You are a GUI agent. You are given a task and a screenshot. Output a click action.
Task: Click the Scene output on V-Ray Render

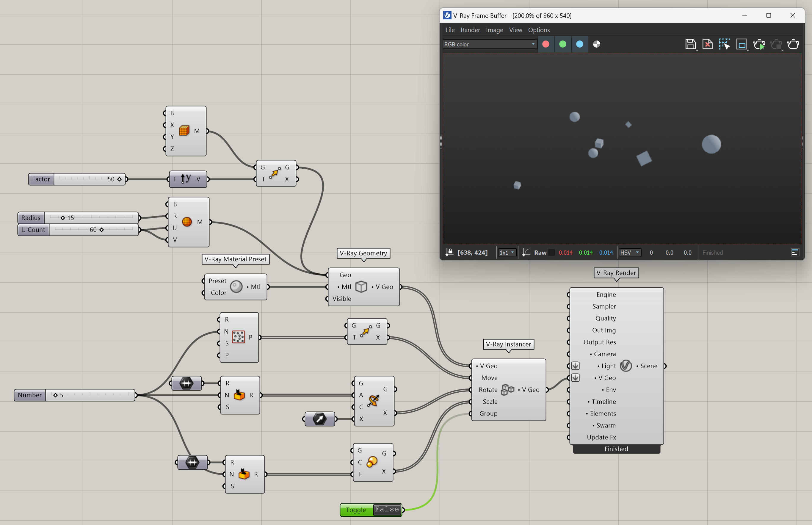click(648, 366)
